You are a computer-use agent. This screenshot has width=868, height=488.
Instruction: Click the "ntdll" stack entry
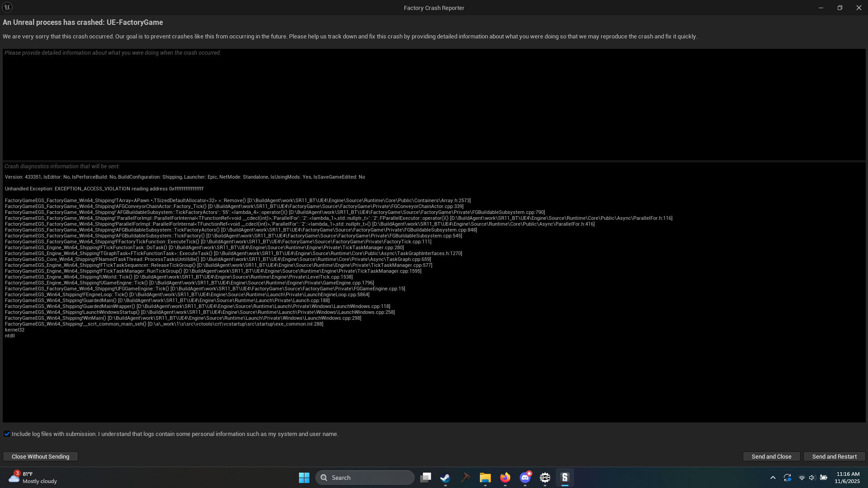click(x=10, y=336)
